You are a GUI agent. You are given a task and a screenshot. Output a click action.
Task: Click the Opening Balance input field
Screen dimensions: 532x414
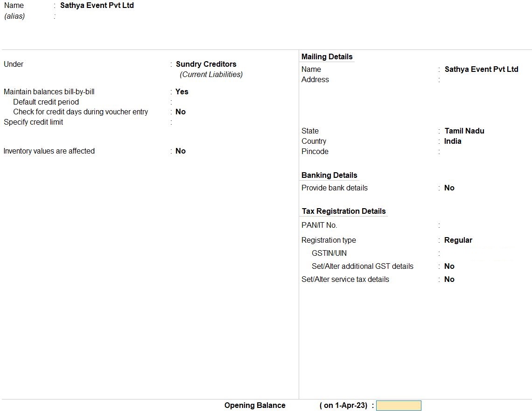(399, 406)
